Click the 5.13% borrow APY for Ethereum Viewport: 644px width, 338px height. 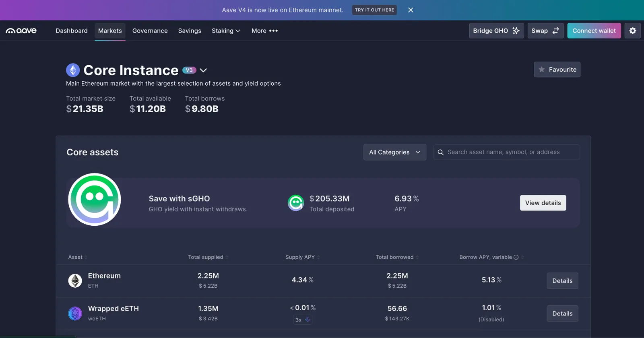tap(491, 280)
